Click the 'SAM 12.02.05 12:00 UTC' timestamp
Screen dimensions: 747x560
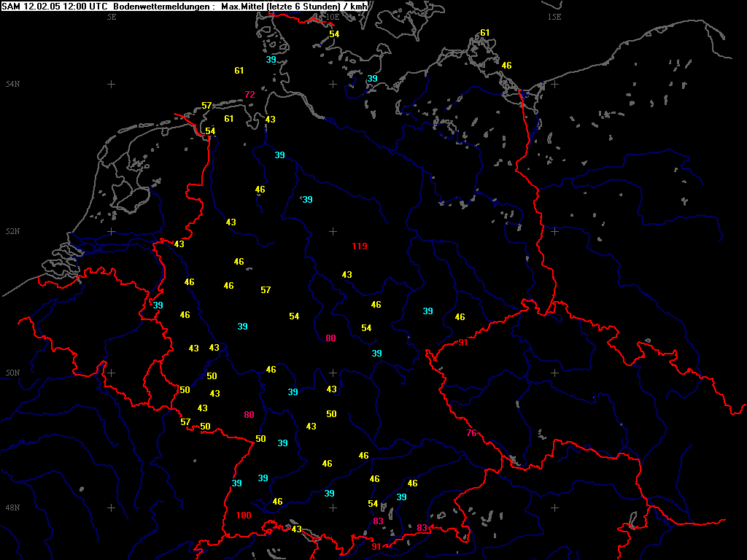55,6
